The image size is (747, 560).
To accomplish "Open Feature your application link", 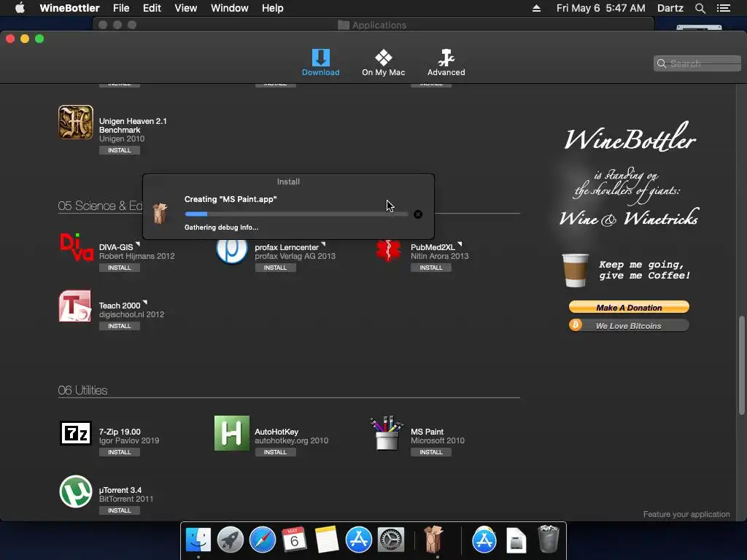I will coord(686,514).
